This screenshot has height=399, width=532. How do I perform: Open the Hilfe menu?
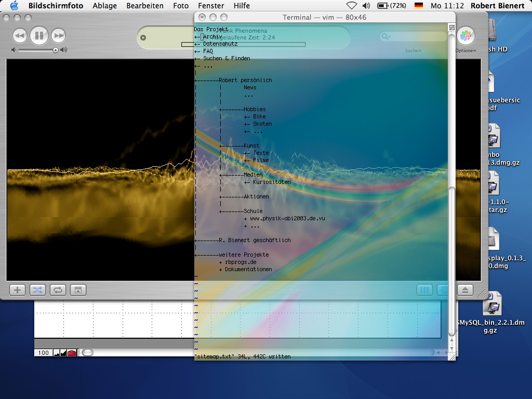[242, 5]
